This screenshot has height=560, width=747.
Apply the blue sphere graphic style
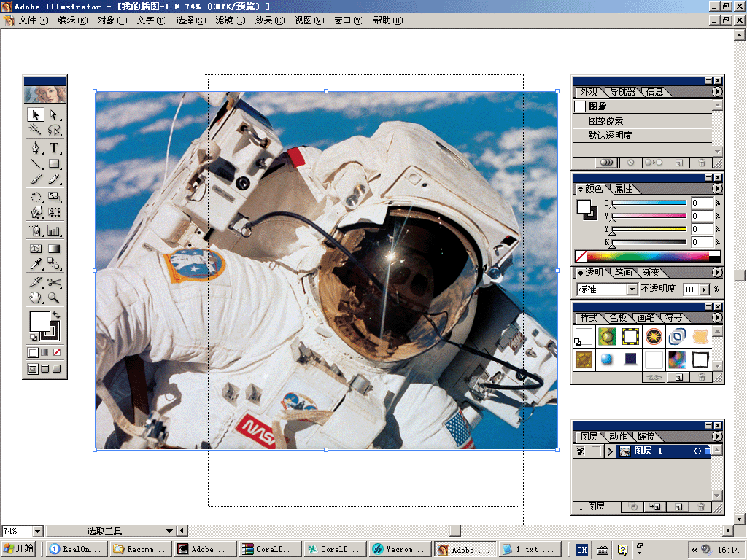pyautogui.click(x=606, y=359)
